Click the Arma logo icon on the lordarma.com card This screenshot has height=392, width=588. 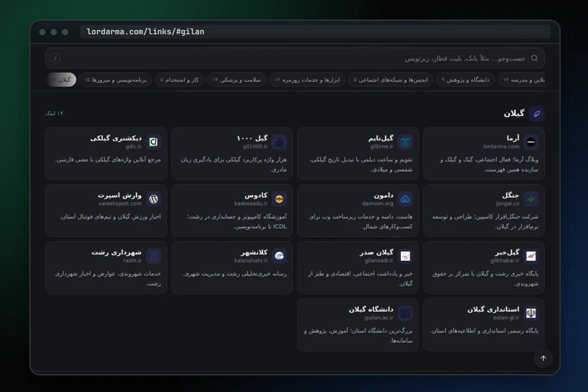(531, 142)
